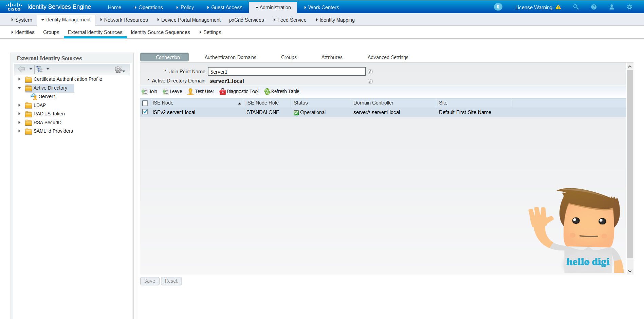The height and width of the screenshot is (319, 644).
Task: Switch to the Attributes tab
Action: point(332,57)
